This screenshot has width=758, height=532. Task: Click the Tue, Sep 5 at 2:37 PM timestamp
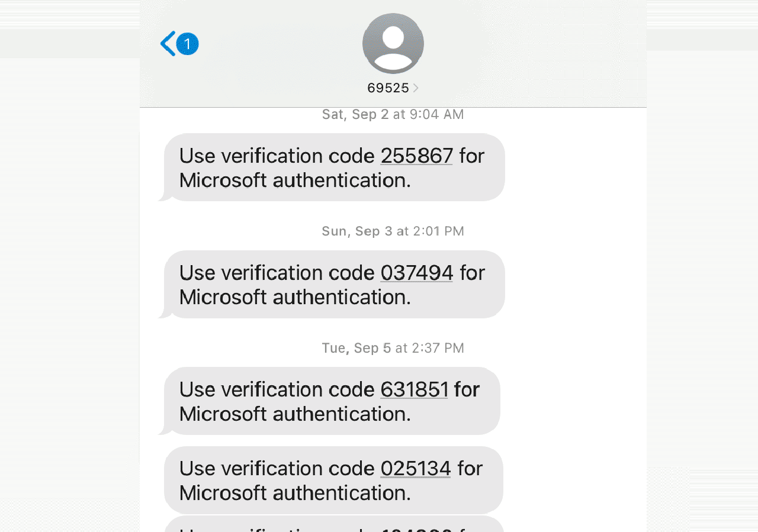[x=393, y=348]
